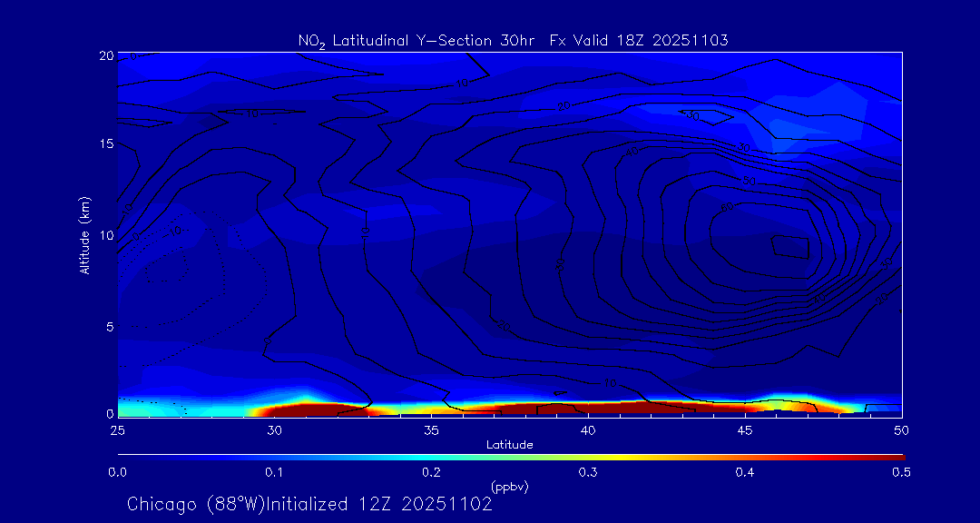Click the 45 latitude tick label
Image resolution: width=980 pixels, height=523 pixels.
point(745,430)
